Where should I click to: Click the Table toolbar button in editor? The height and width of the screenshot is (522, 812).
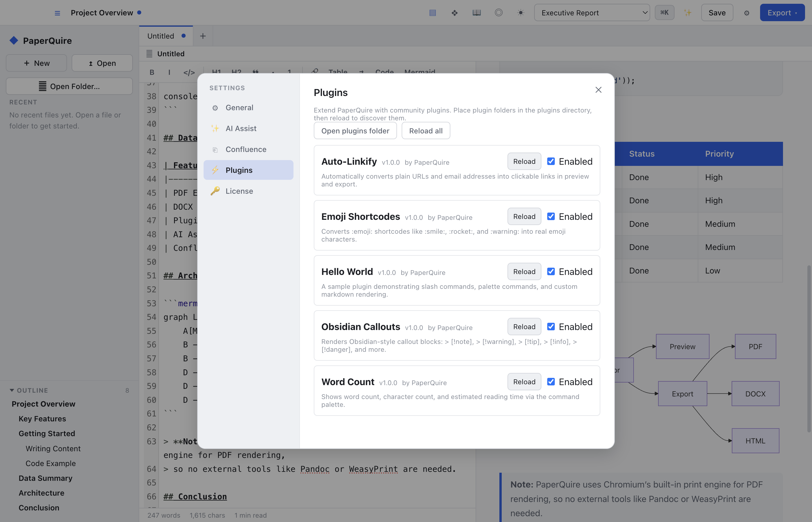338,72
